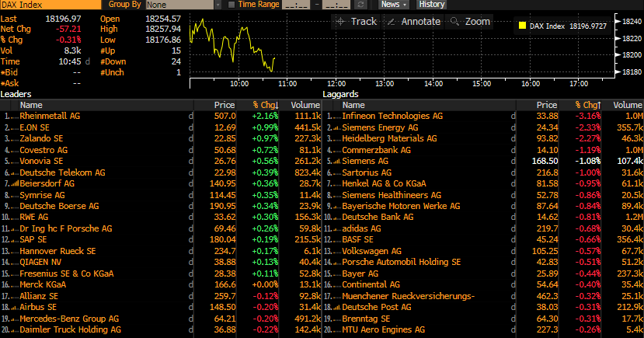This screenshot has width=644, height=338.
Task: Click the time range end time field
Action: [336, 5]
